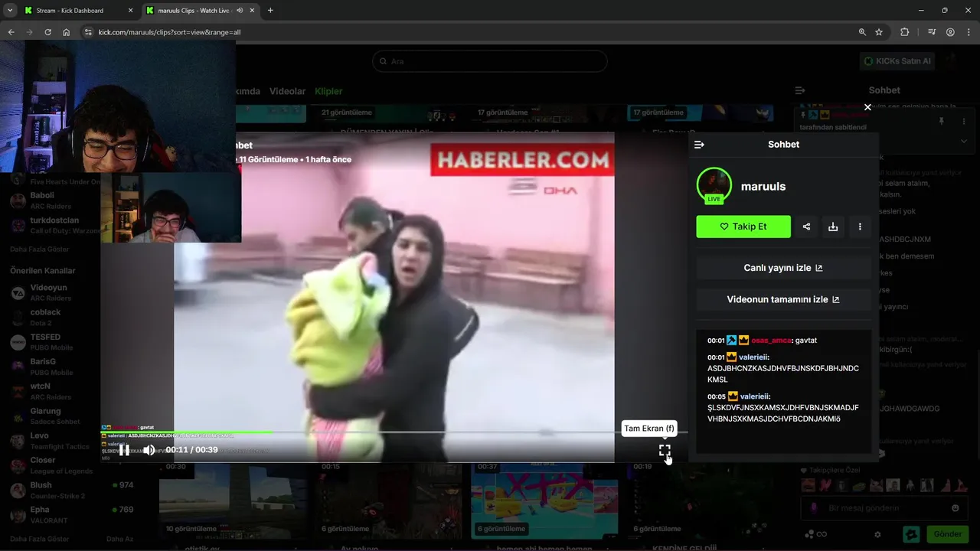Open browser media control icon
This screenshot has width=980, height=551.
[x=931, y=32]
